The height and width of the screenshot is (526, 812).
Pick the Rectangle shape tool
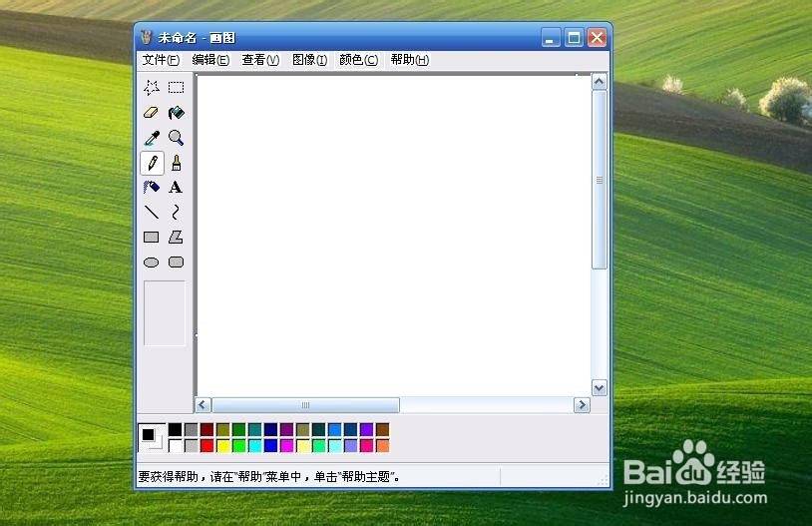click(152, 238)
